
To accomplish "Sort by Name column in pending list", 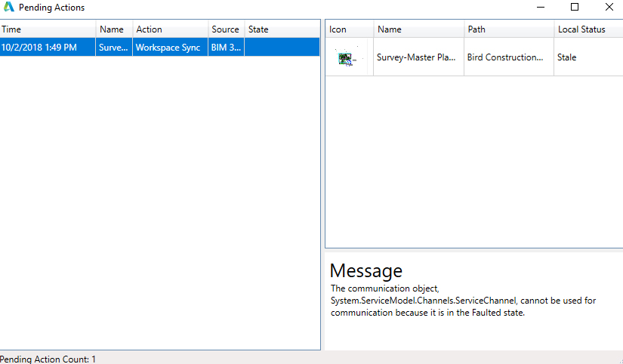I will (x=115, y=29).
